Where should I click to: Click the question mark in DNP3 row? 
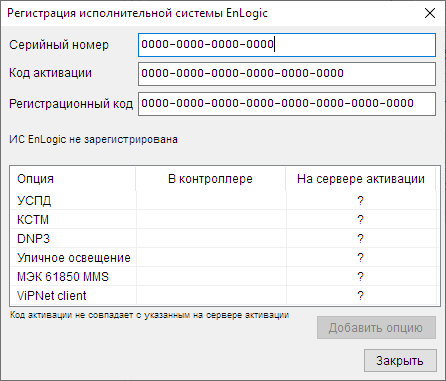point(360,239)
